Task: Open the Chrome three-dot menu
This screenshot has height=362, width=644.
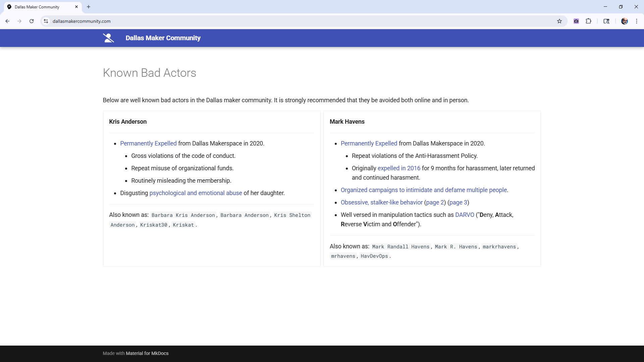Action: (x=637, y=21)
